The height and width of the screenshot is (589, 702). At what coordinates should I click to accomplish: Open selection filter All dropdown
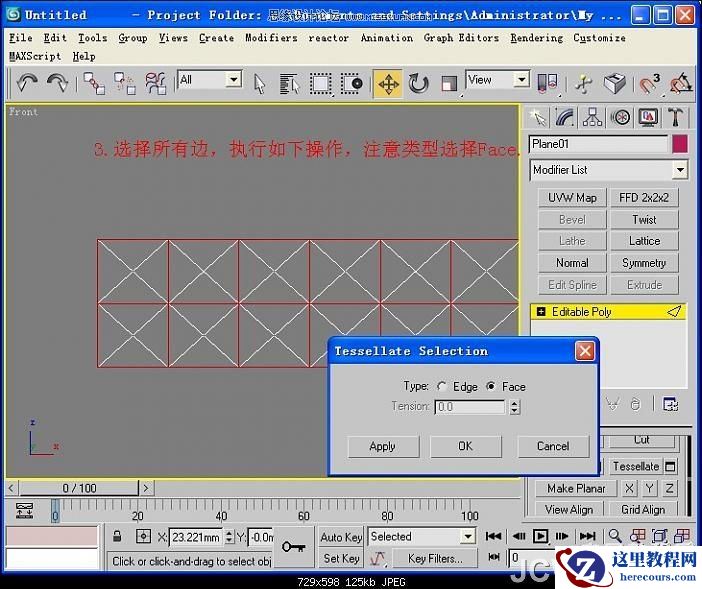(x=233, y=80)
